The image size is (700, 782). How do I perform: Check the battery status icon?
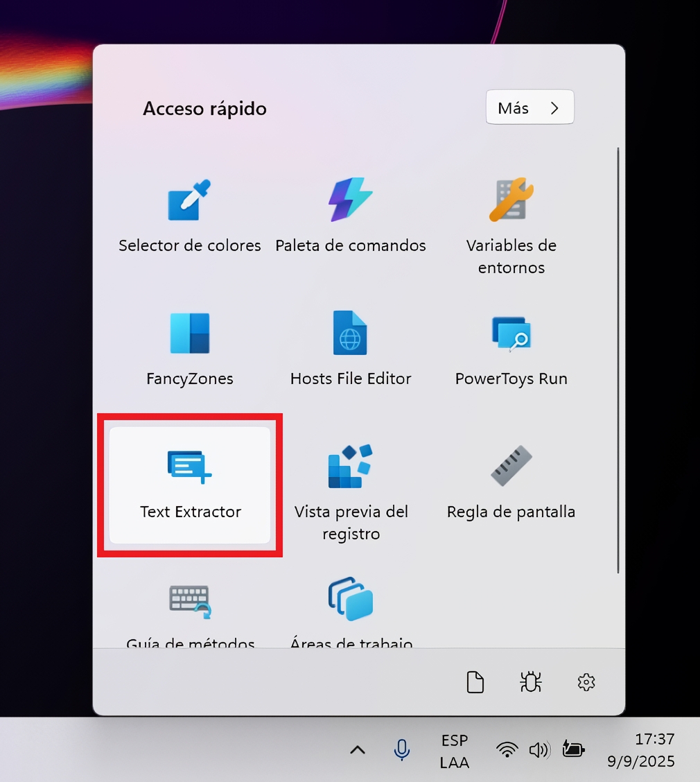point(573,749)
